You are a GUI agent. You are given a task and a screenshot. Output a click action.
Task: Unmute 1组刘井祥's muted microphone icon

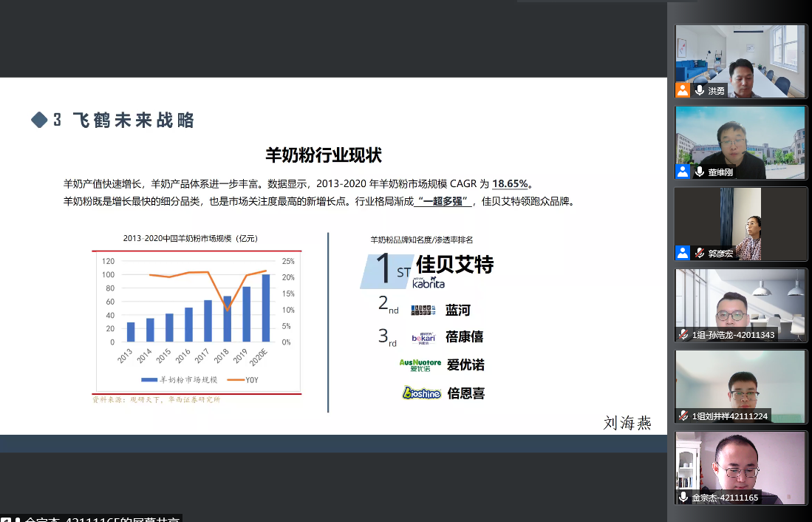point(684,416)
